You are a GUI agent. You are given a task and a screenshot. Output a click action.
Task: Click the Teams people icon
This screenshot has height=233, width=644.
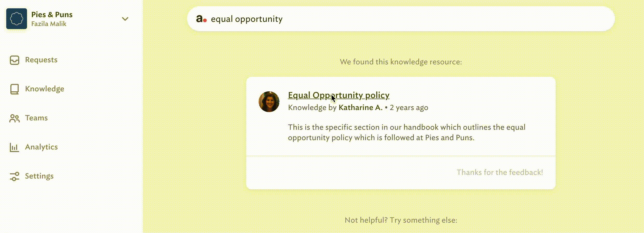click(15, 118)
